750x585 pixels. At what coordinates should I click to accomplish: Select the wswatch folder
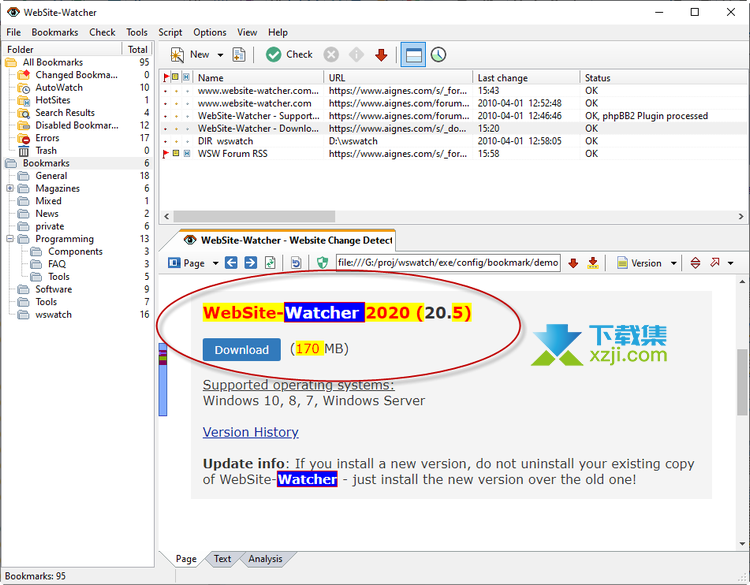53,315
